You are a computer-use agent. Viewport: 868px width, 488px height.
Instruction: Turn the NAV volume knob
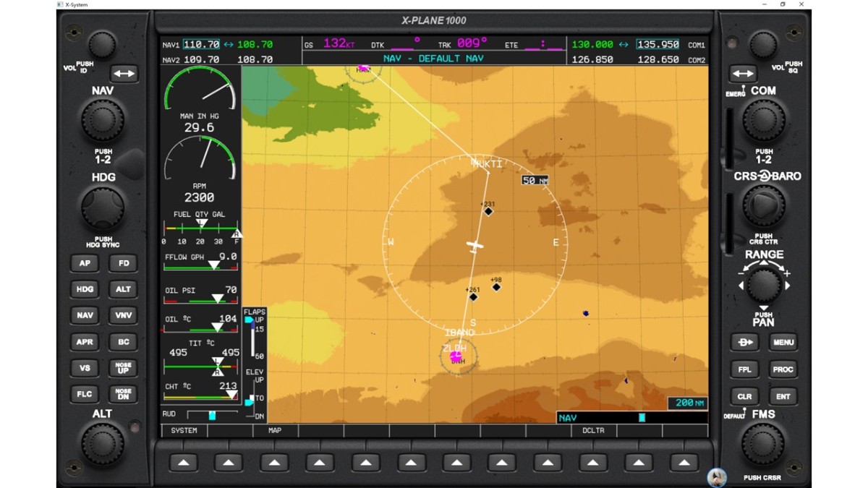[102, 46]
